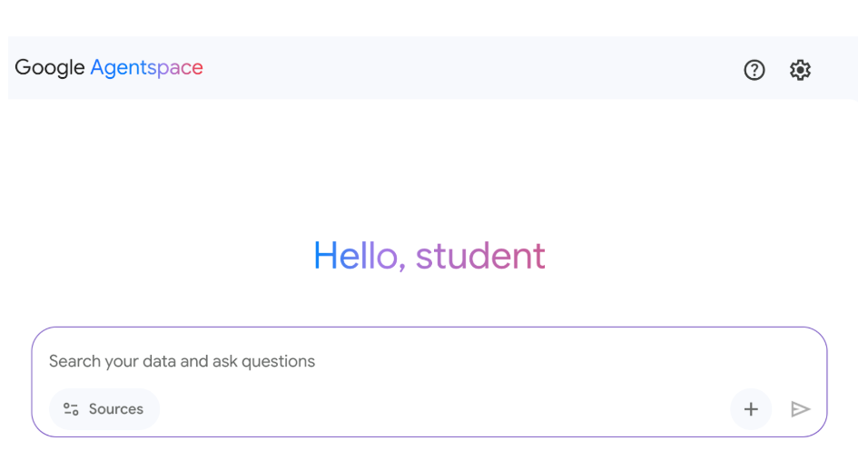Viewport: 868px width, 470px height.
Task: Open the Sources selector chip
Action: (x=104, y=409)
